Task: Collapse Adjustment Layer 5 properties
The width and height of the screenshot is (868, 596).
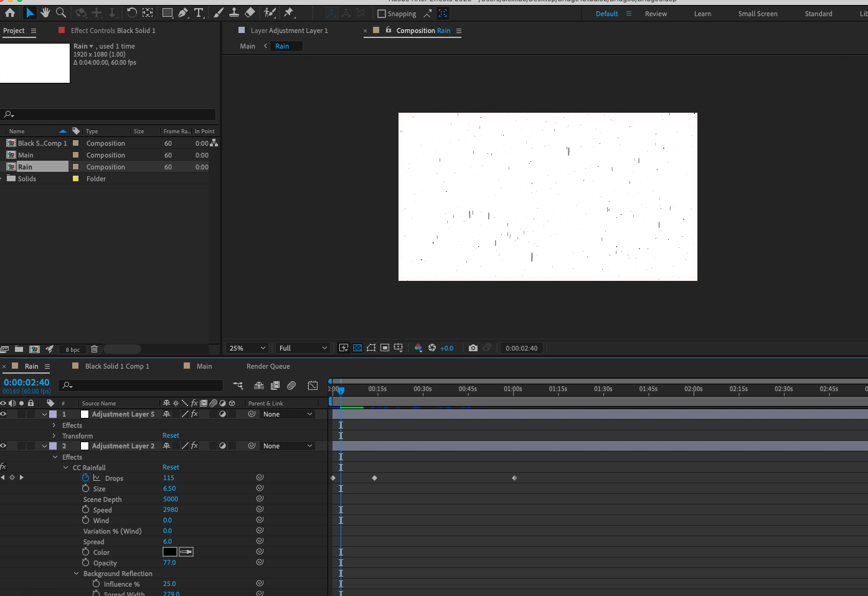Action: [44, 414]
